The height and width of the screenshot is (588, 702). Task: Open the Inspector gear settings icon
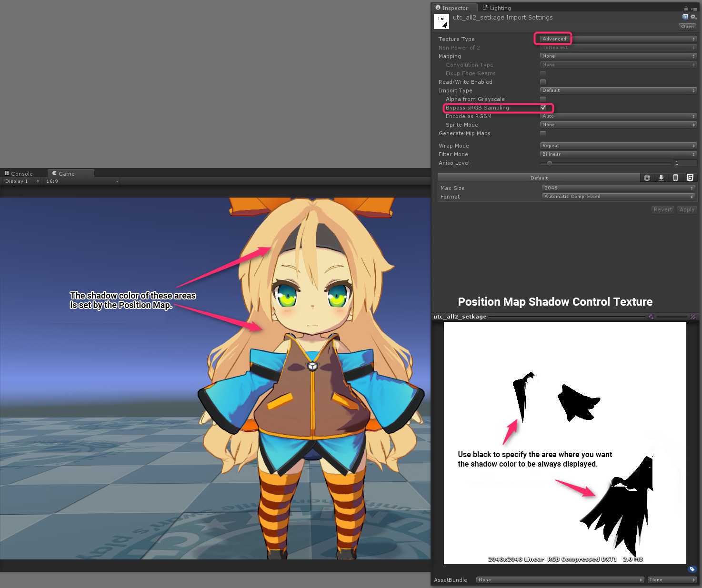[x=693, y=17]
